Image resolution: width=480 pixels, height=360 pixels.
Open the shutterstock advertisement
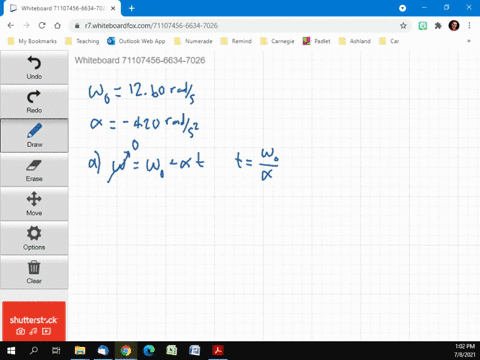[34, 321]
